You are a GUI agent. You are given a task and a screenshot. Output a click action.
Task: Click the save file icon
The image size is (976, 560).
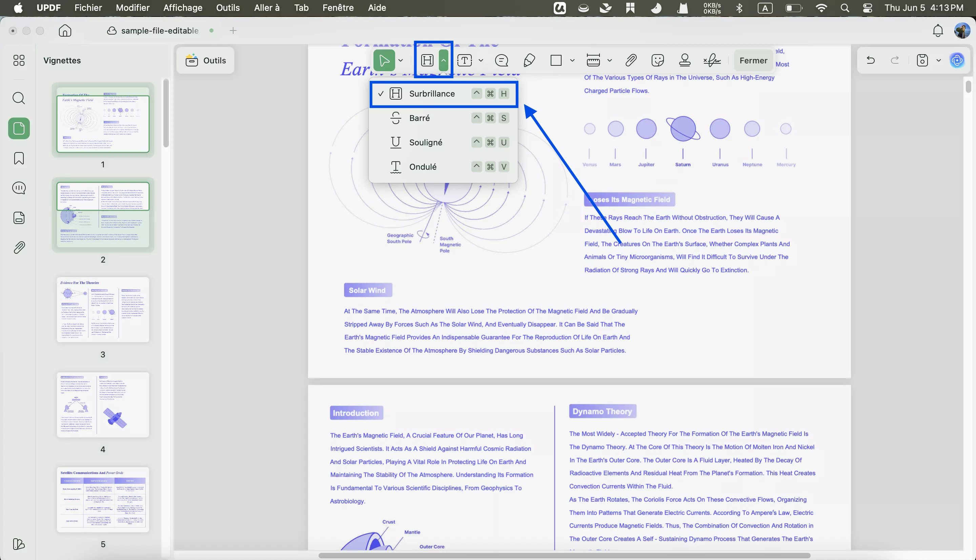point(922,60)
